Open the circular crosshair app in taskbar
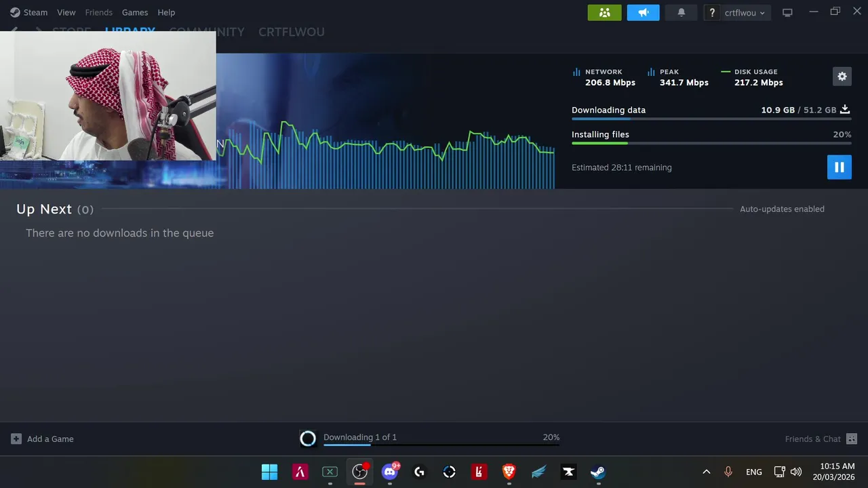Image resolution: width=868 pixels, height=488 pixels. pyautogui.click(x=449, y=472)
